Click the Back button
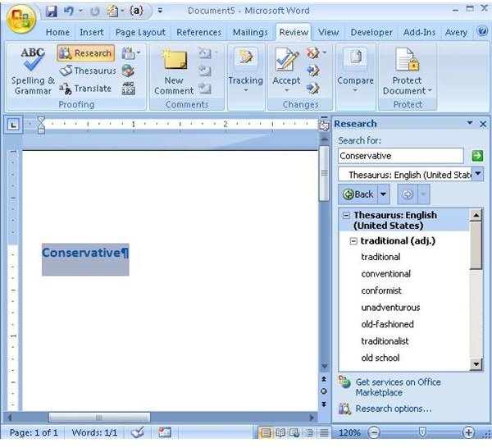 coord(358,194)
